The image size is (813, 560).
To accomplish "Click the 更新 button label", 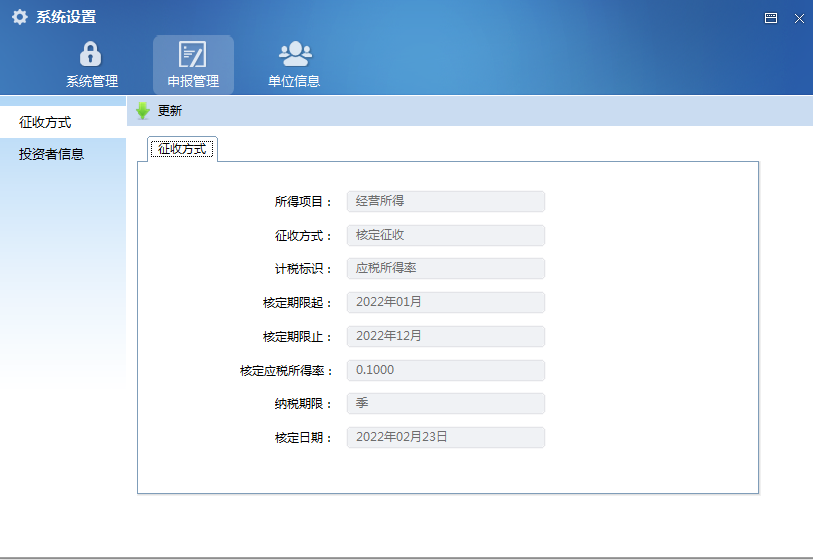I will 170,111.
